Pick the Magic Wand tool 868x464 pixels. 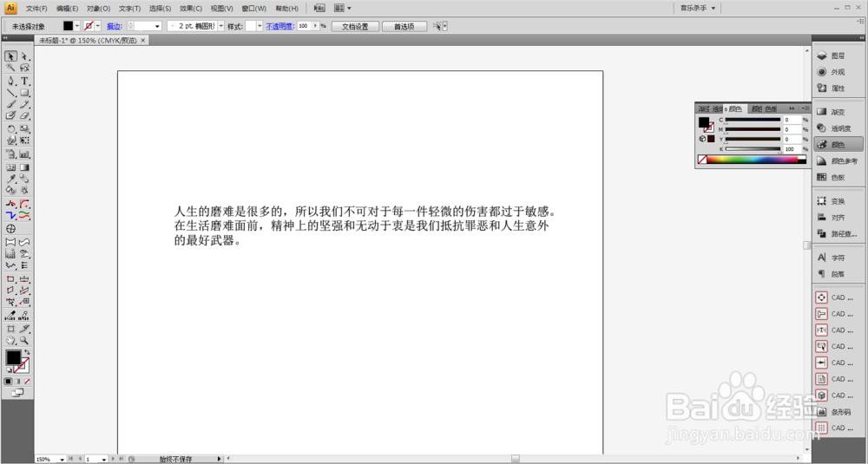tap(10, 68)
